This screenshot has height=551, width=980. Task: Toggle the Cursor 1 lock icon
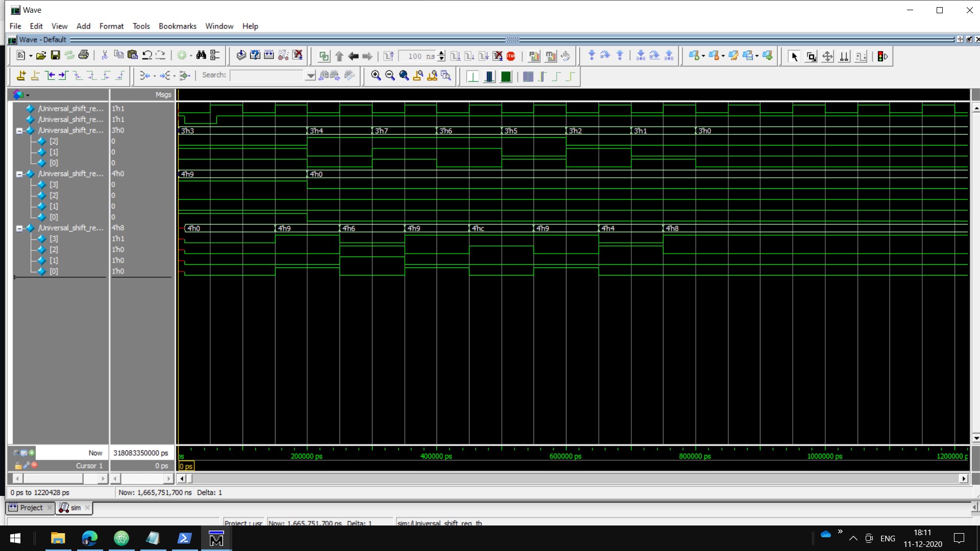18,466
